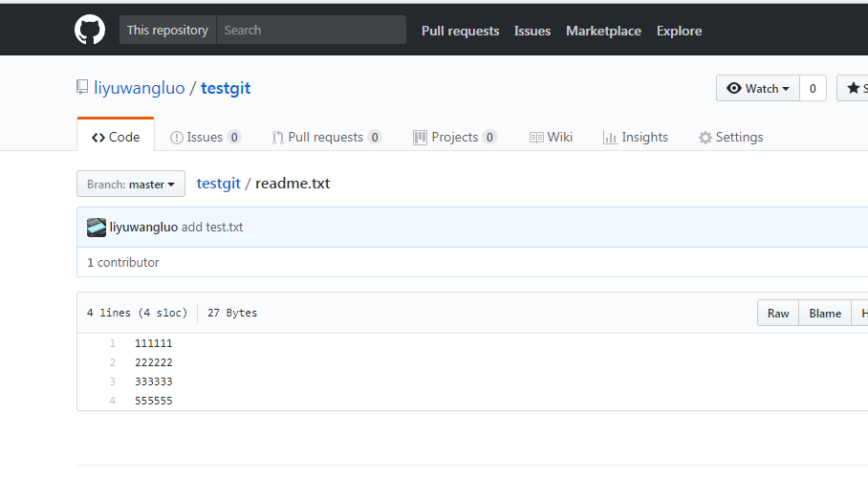Switch to the Wiki tab
This screenshot has width=868, height=501.
pos(551,138)
